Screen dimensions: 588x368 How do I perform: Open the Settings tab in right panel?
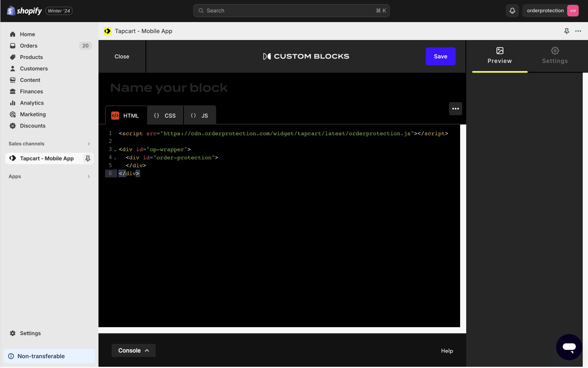555,56
